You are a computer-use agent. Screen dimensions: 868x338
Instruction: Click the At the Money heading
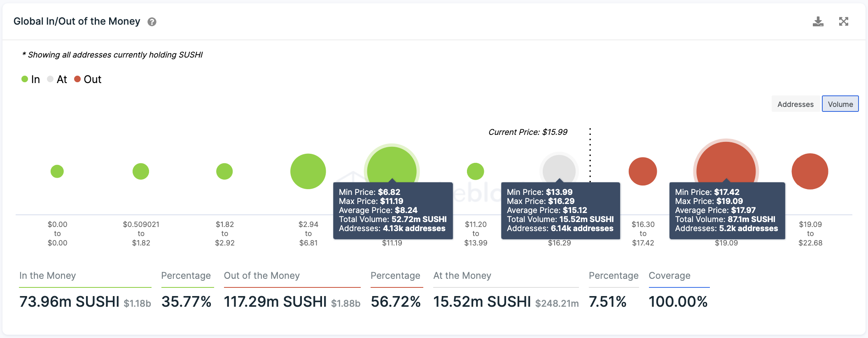[x=462, y=275]
